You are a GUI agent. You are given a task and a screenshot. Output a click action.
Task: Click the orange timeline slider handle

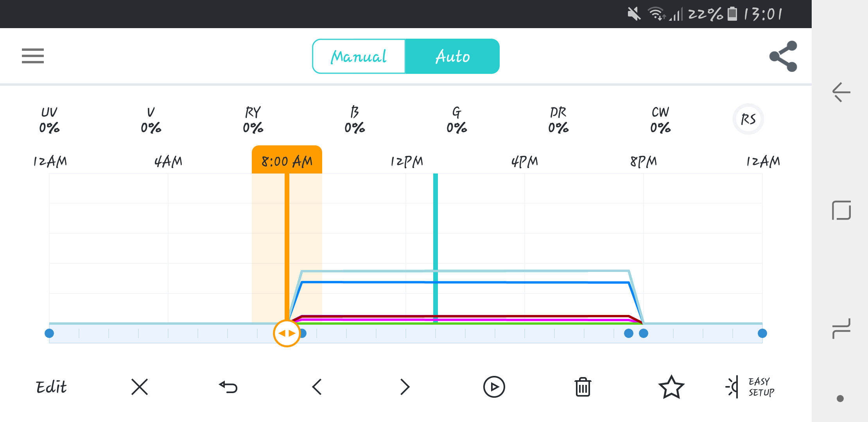pyautogui.click(x=287, y=333)
